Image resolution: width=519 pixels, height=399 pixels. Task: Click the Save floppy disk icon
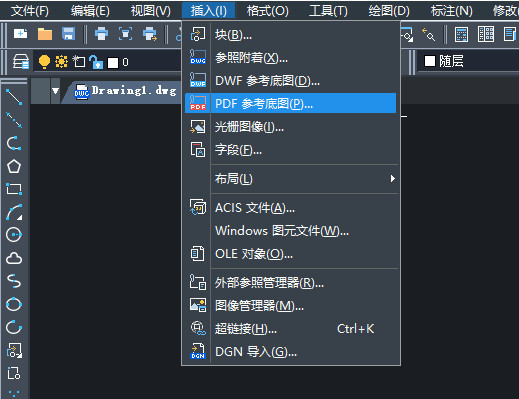click(68, 34)
